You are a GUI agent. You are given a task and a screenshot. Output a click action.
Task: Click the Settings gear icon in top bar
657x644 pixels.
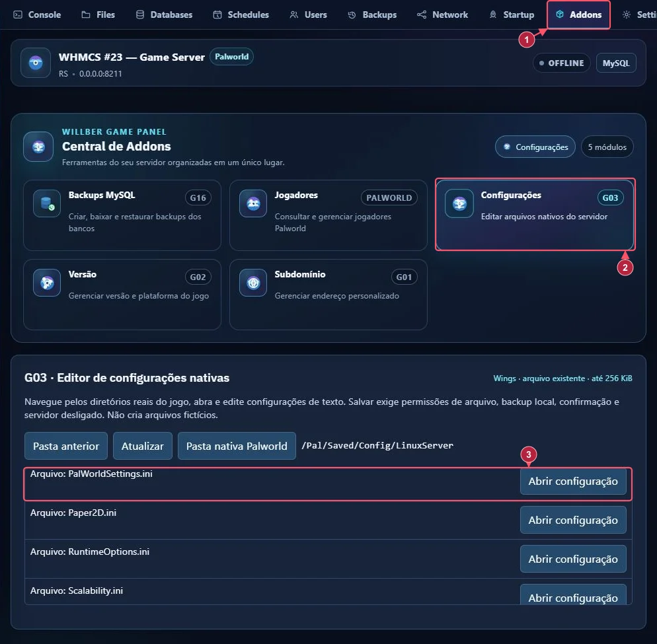(627, 15)
